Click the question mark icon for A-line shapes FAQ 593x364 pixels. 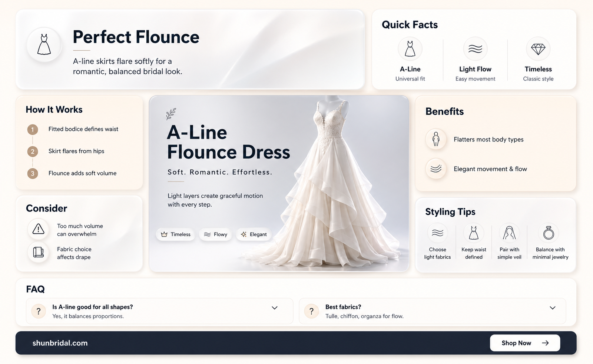39,311
